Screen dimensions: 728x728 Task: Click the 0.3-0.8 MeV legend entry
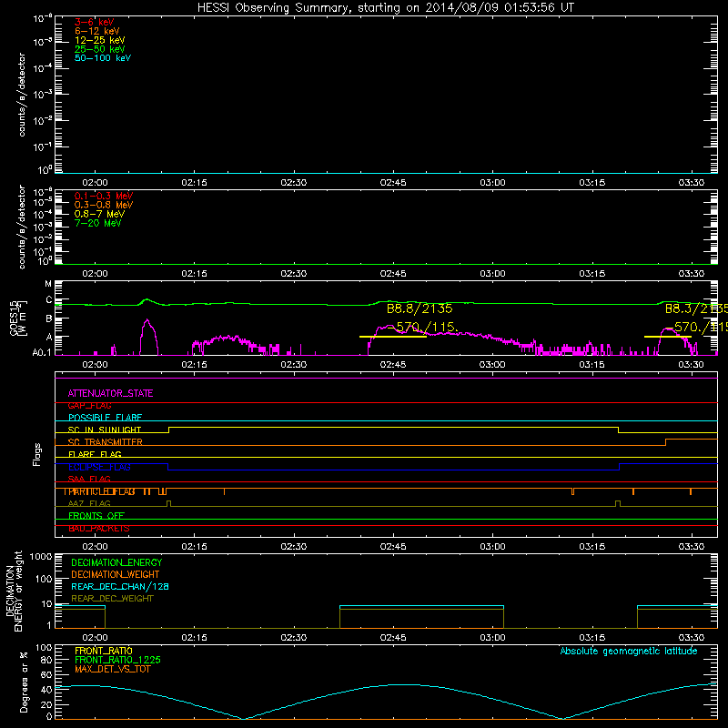[104, 205]
